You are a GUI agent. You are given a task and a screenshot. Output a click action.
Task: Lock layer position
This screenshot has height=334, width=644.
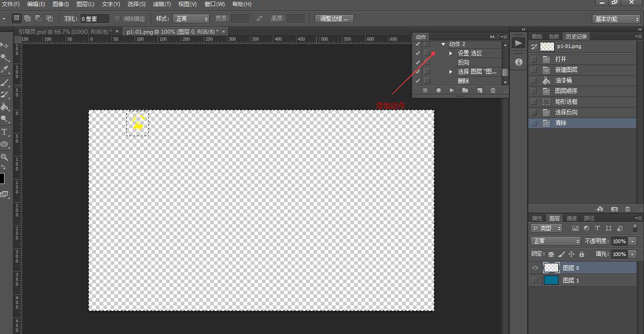572,254
